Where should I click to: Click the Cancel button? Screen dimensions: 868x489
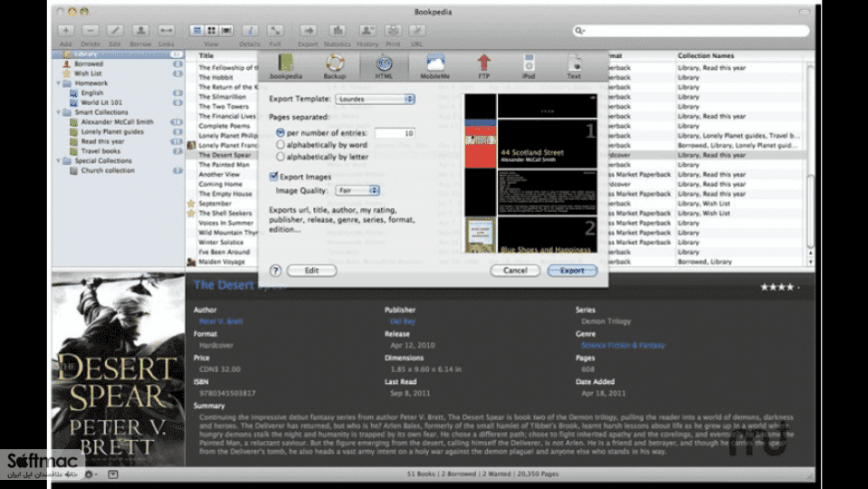click(x=515, y=271)
